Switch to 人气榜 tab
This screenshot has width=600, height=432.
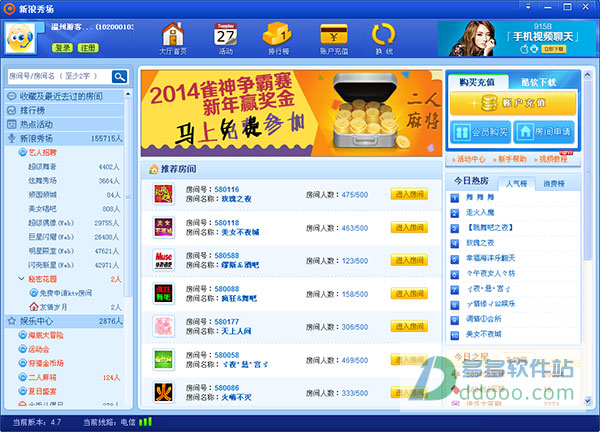coord(516,184)
